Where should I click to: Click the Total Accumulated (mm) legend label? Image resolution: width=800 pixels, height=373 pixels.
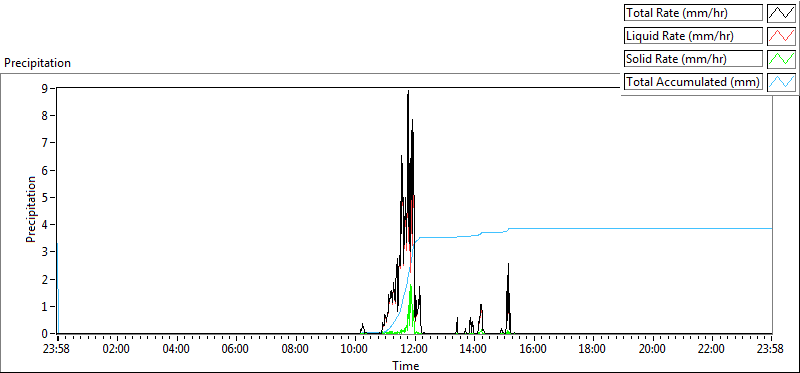tap(693, 81)
